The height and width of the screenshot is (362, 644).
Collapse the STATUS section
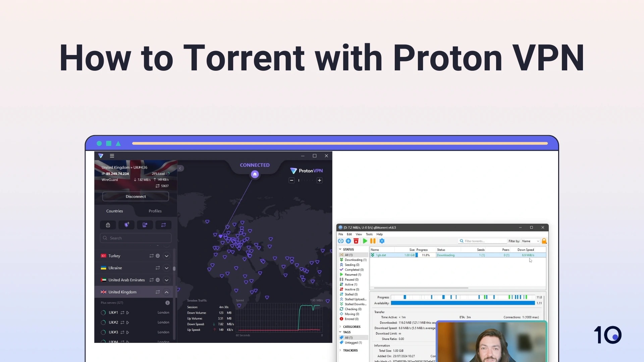[x=340, y=249]
